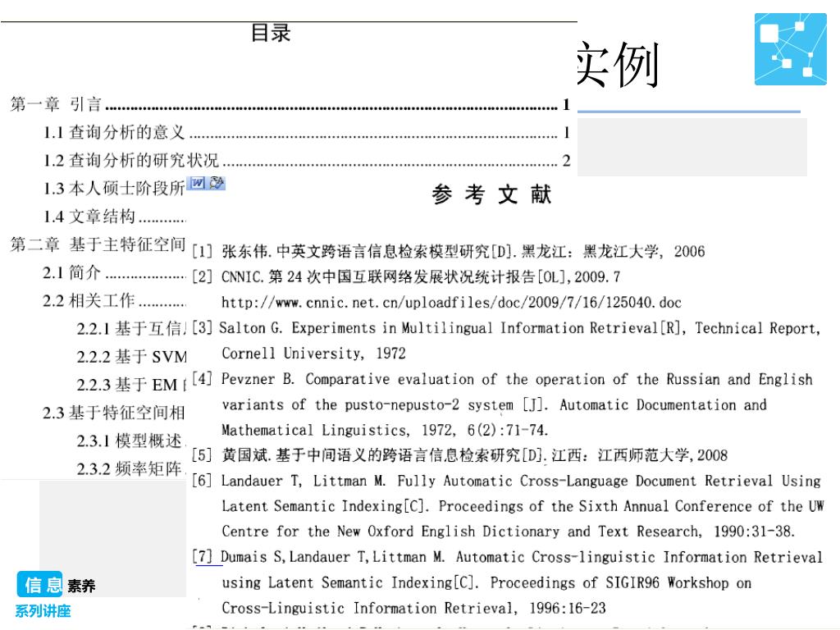Click reference [4] Pevzner B. line

pyautogui.click(x=503, y=379)
